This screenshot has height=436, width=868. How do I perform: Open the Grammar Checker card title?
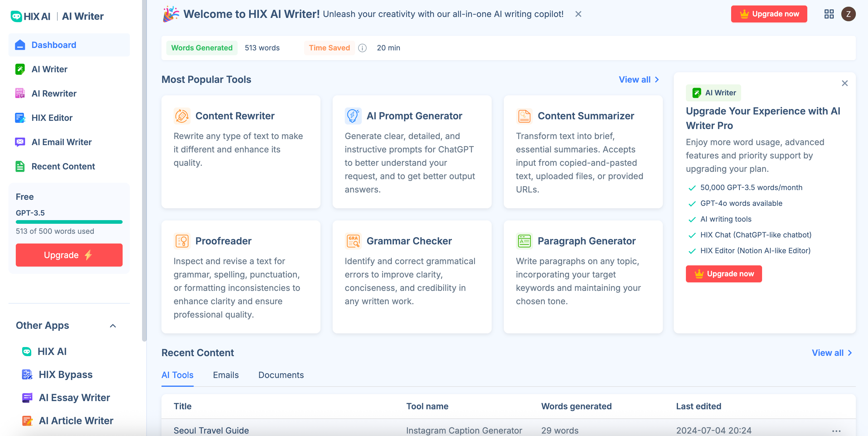tap(409, 241)
